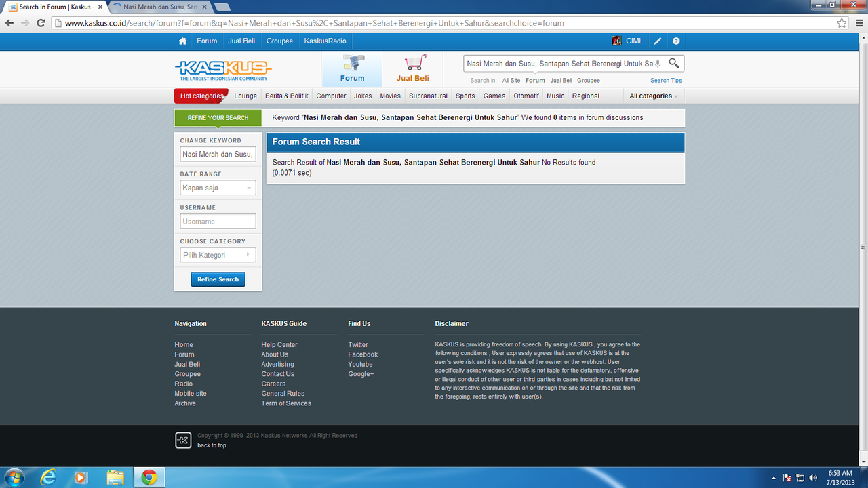Bookmark the page with the star icon
The image size is (868, 488).
(842, 23)
